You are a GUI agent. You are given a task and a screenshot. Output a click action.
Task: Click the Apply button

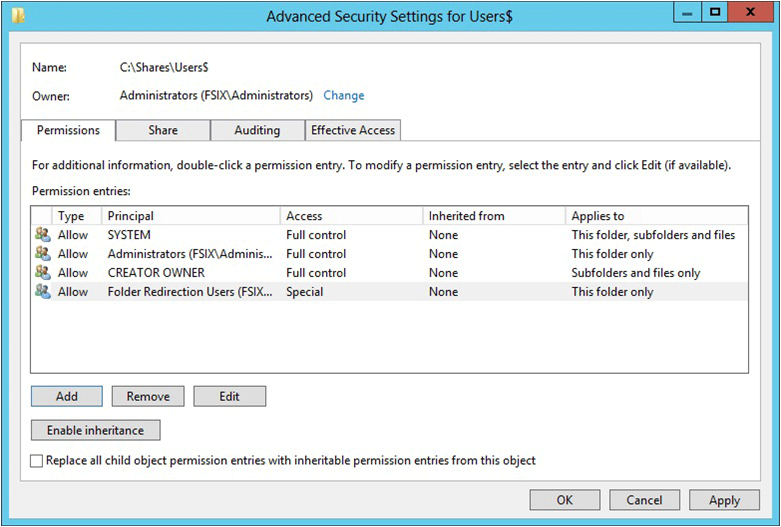724,500
